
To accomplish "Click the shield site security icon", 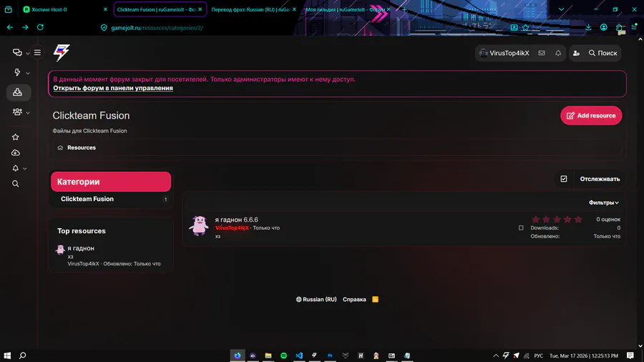I will 104,27.
